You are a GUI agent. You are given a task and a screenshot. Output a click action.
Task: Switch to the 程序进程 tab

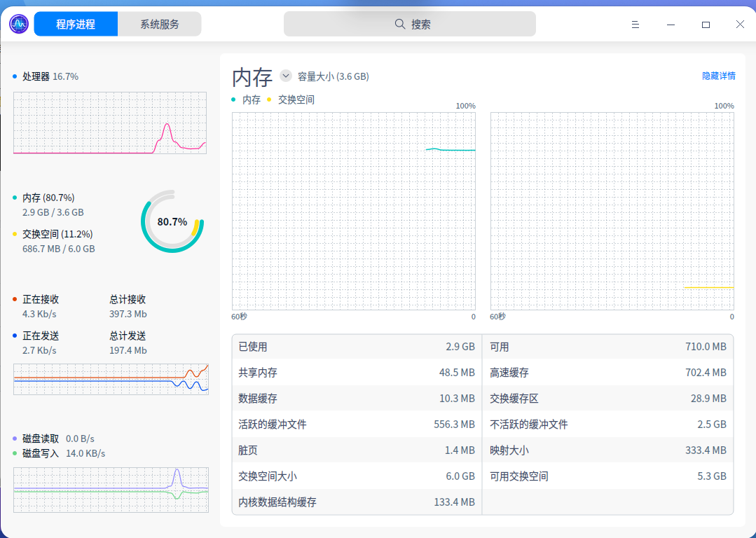[x=75, y=23]
